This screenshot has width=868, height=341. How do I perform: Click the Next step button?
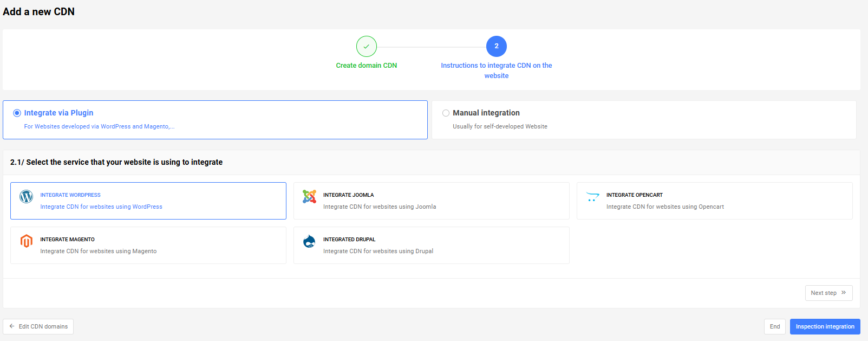[828, 293]
